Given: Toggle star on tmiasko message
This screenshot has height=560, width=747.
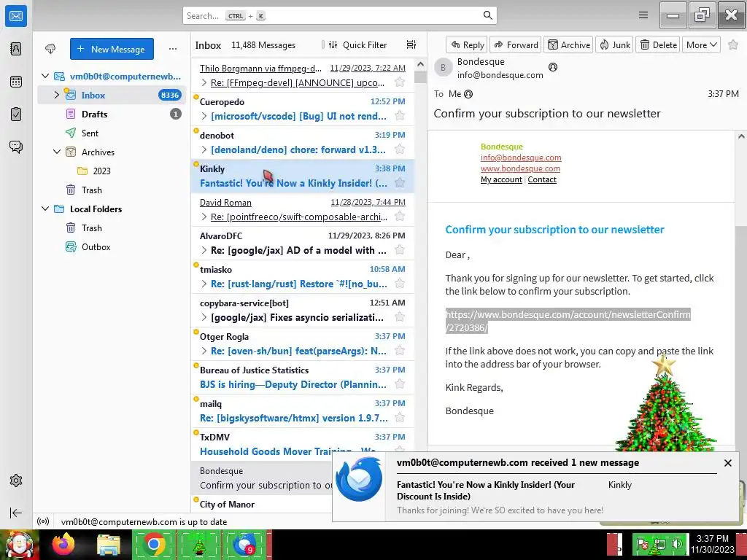Looking at the screenshot, I should pos(400,284).
